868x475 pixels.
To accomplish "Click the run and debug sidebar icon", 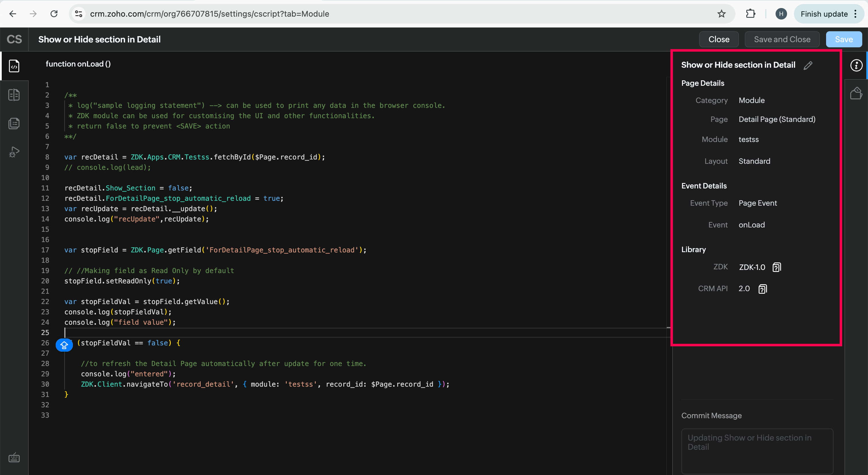I will pyautogui.click(x=14, y=152).
